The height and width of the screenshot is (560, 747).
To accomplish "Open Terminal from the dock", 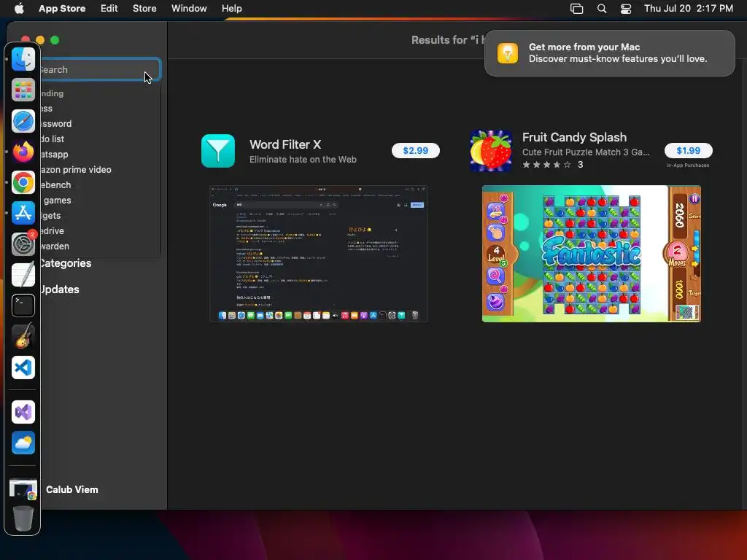I will click(x=23, y=306).
